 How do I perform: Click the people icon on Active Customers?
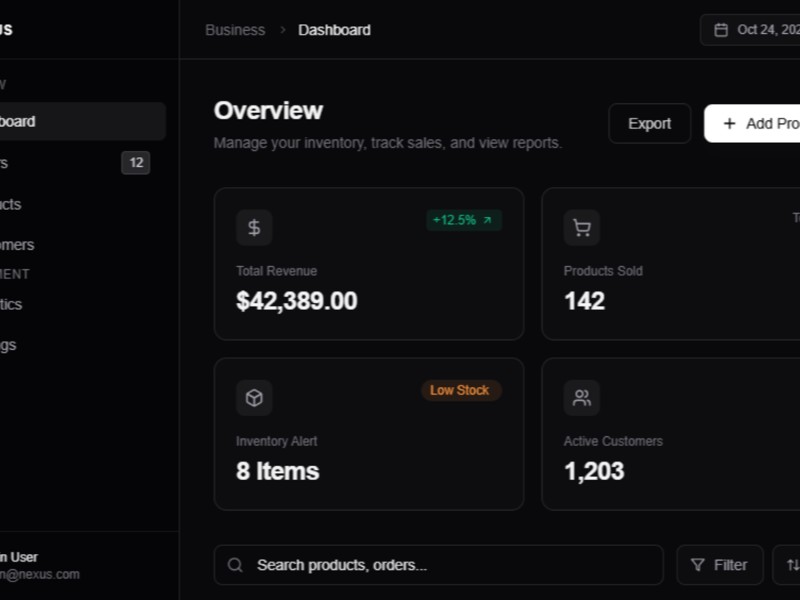coord(581,398)
